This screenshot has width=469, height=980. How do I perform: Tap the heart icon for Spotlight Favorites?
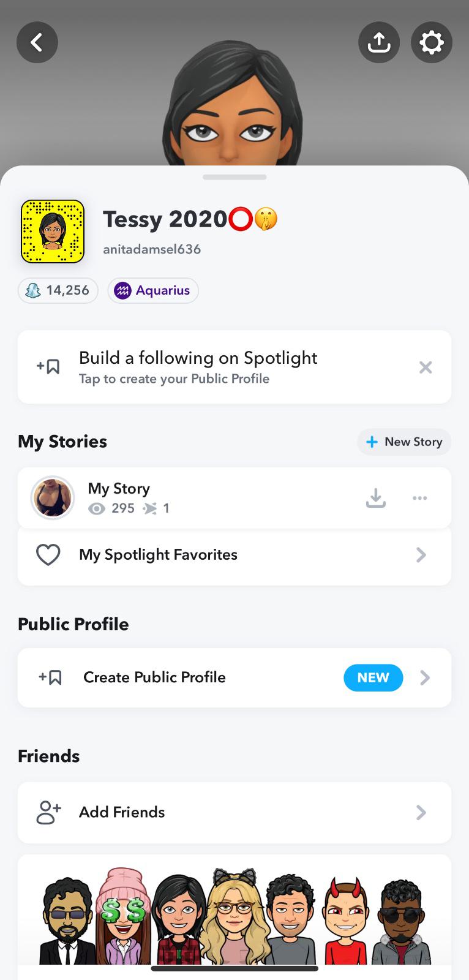[x=48, y=555]
